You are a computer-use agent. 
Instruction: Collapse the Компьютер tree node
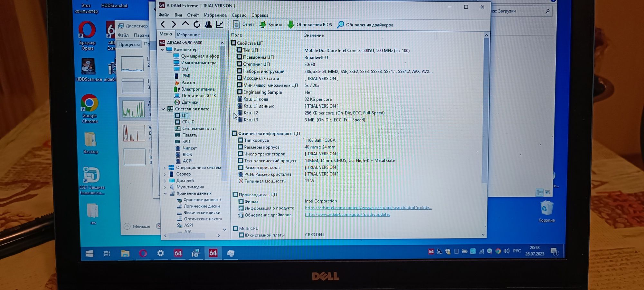162,49
